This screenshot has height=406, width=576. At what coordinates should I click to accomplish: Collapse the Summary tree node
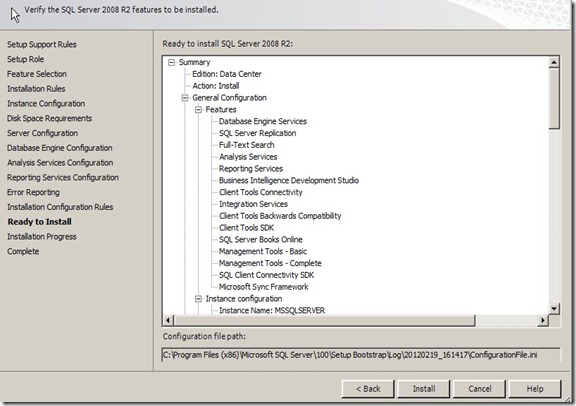pyautogui.click(x=171, y=62)
